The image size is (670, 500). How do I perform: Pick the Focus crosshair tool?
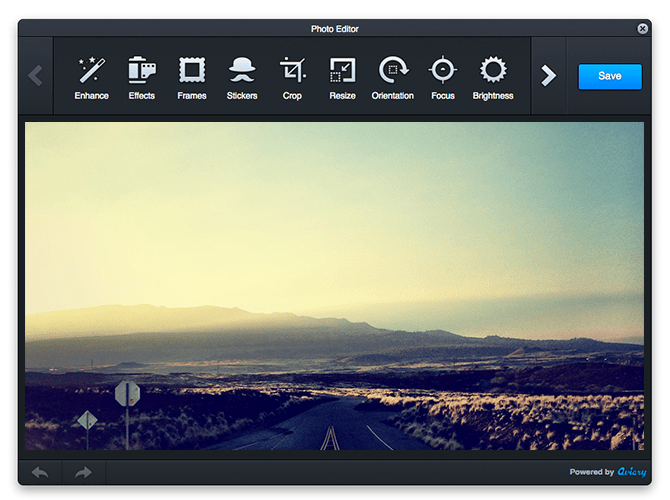click(x=443, y=77)
